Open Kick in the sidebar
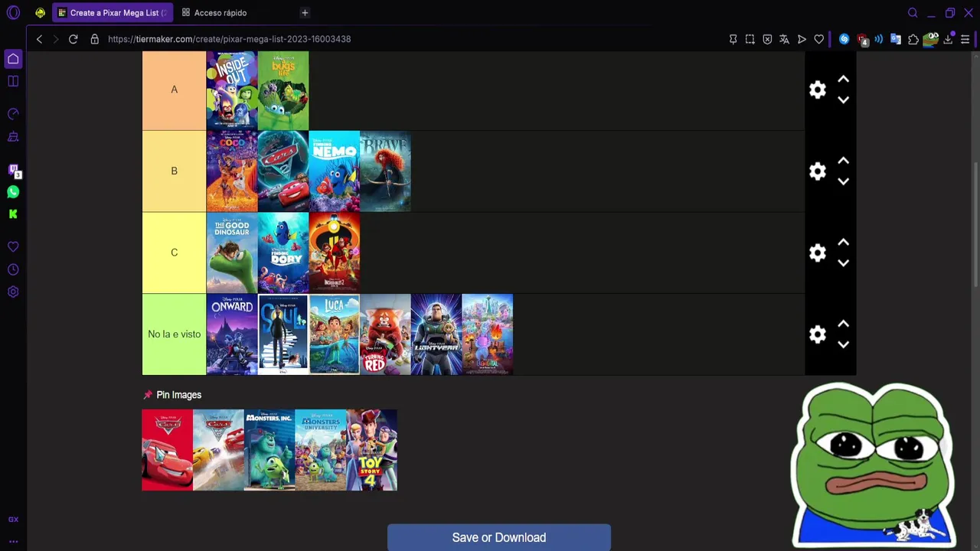The width and height of the screenshot is (980, 551). (x=13, y=214)
